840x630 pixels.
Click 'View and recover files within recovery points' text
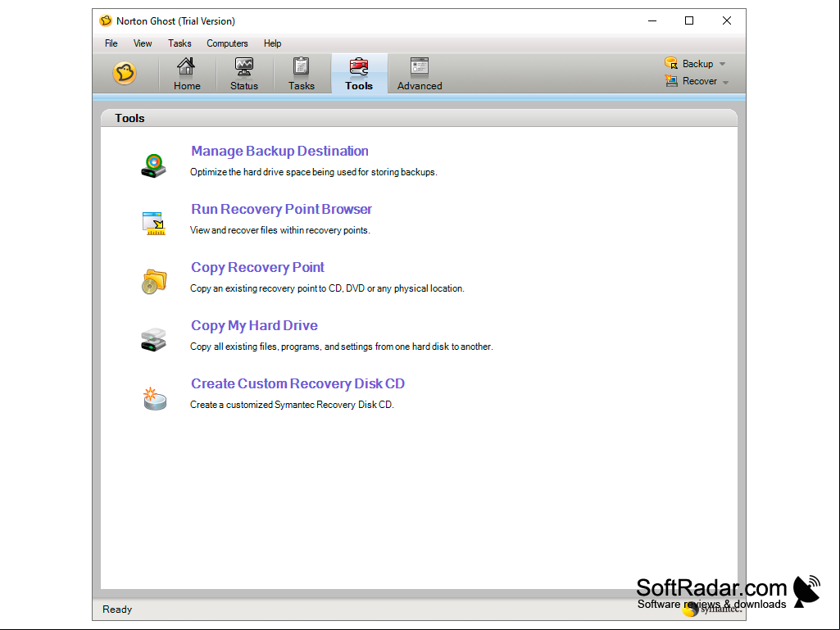click(x=279, y=230)
